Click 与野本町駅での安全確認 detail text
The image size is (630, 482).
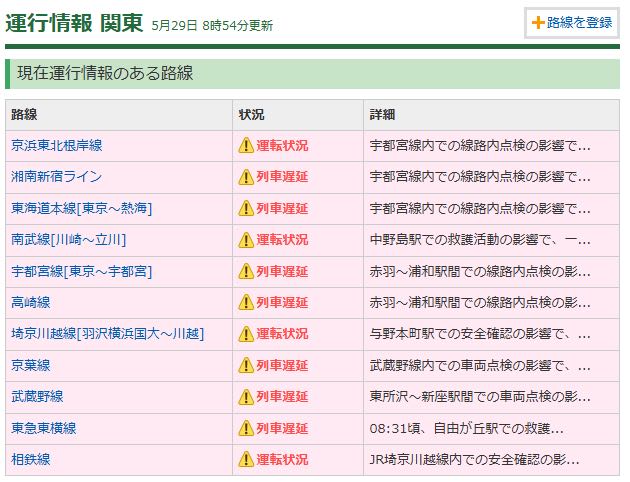coord(480,334)
